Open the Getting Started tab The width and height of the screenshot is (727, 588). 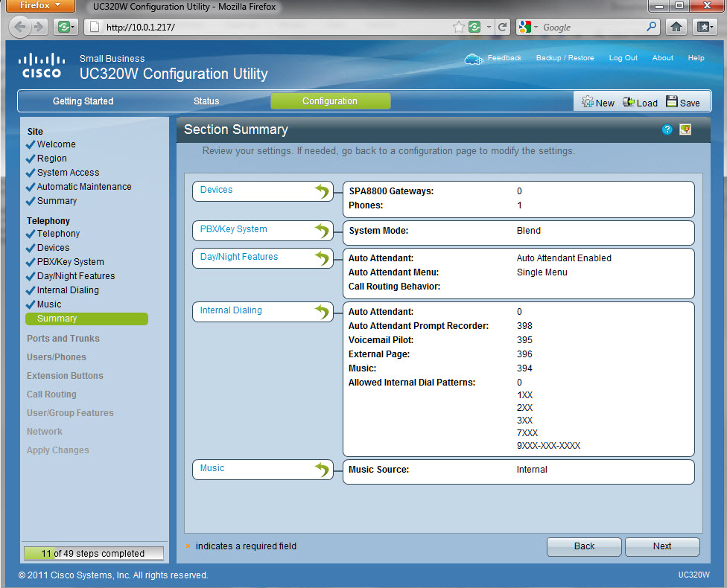coord(83,101)
